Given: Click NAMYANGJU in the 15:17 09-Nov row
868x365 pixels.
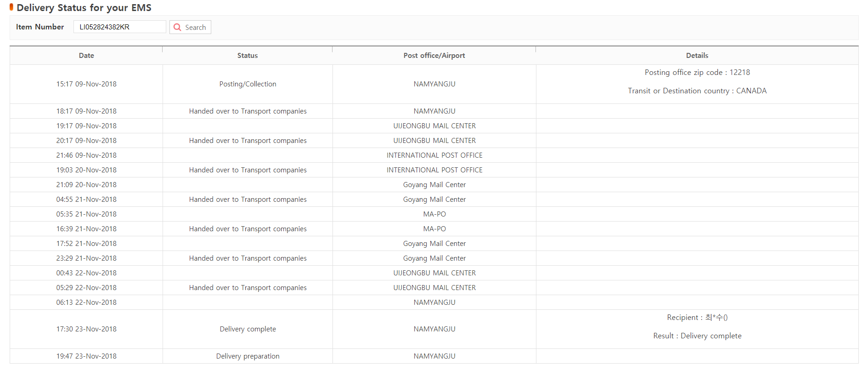Looking at the screenshot, I should pos(434,84).
